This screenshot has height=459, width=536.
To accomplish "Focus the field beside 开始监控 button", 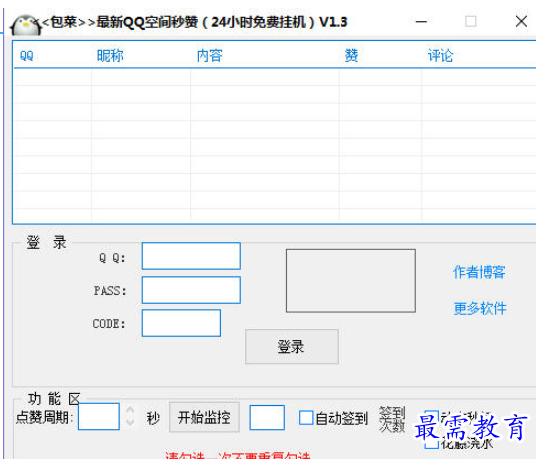I will pos(267,417).
